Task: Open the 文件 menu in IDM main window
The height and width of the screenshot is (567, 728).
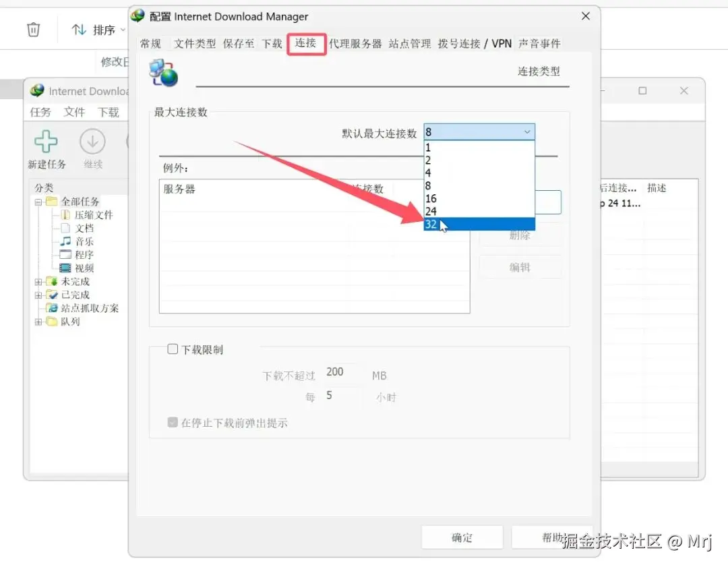Action: click(x=74, y=112)
